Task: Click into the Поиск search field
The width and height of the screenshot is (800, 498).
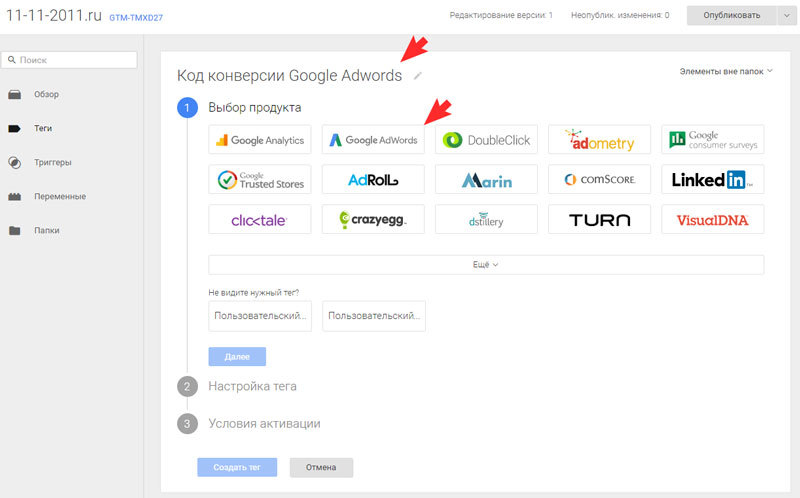Action: [69, 60]
